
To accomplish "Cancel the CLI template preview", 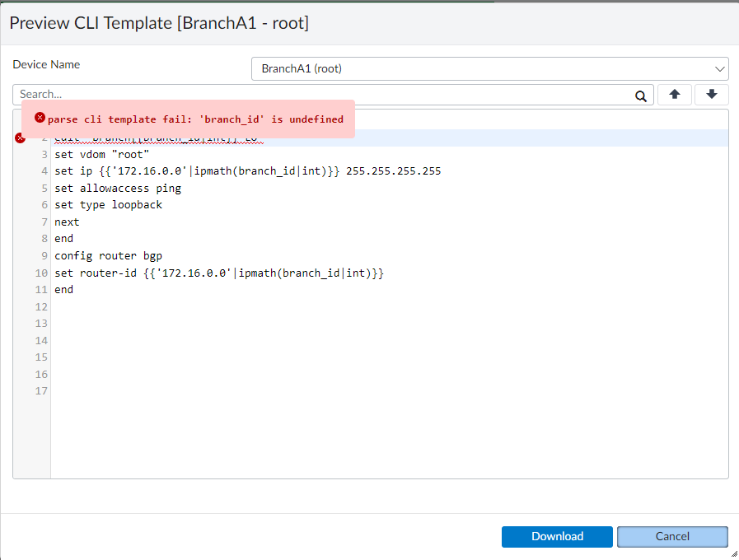I will coord(672,536).
